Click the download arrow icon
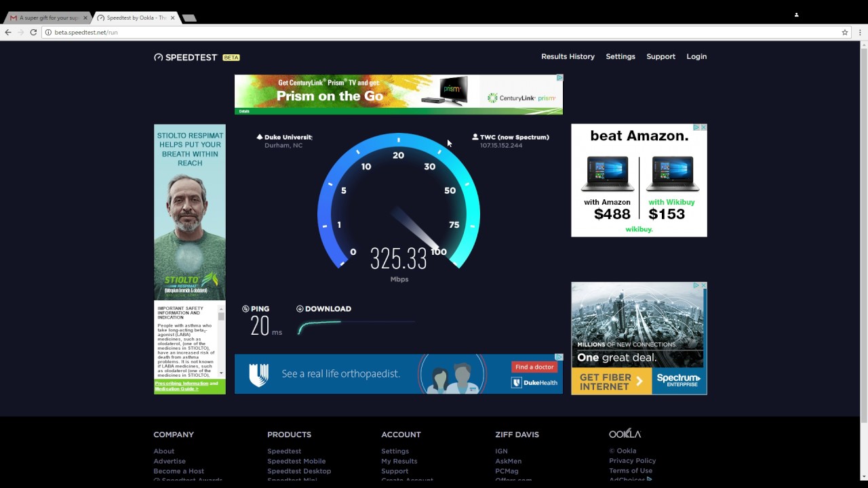Viewport: 868px width, 488px height. pyautogui.click(x=298, y=308)
